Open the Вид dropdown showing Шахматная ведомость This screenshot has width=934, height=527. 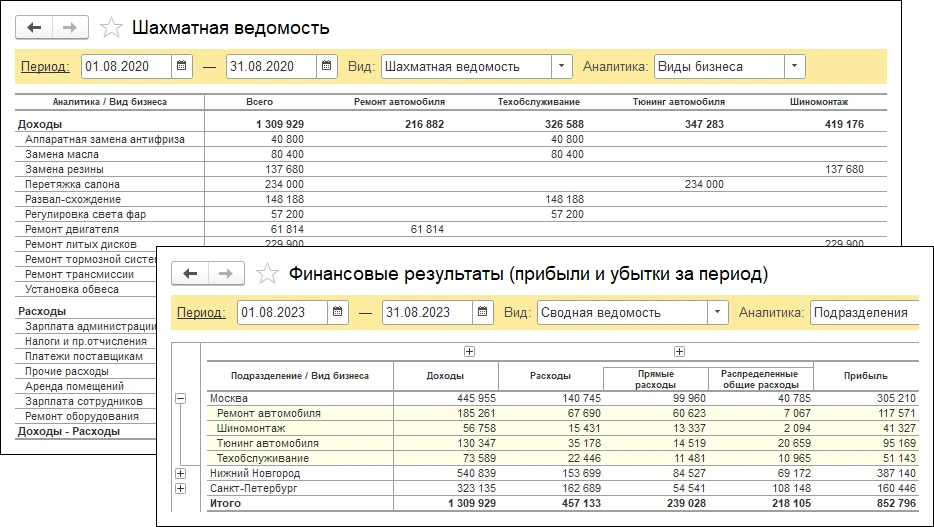point(562,67)
